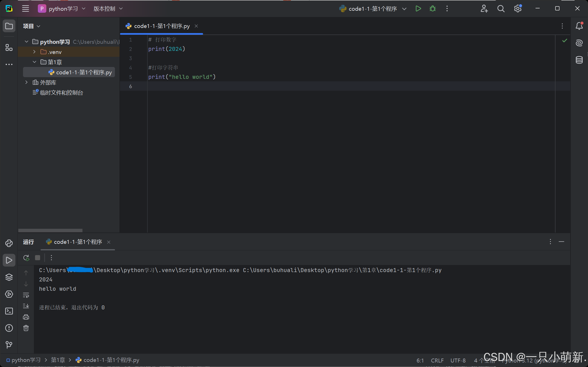Select the code1-1-第1个程序.py editor tab
The height and width of the screenshot is (367, 588).
(162, 26)
